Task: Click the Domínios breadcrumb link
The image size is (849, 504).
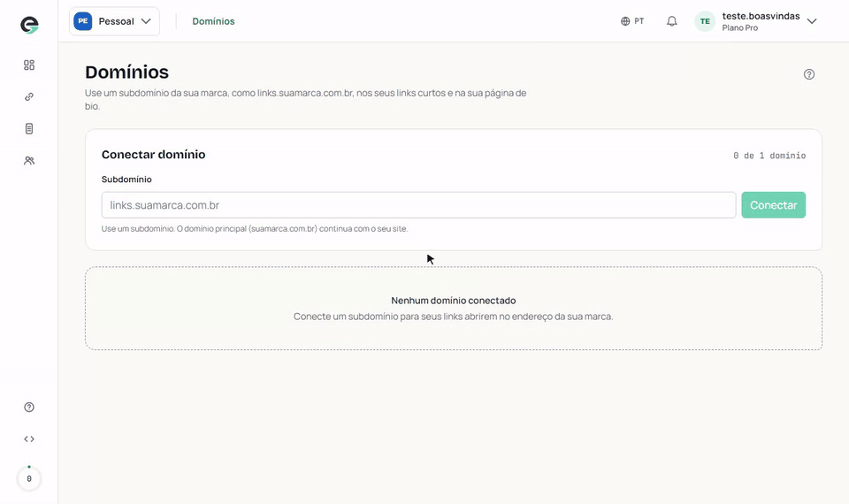Action: click(x=213, y=21)
